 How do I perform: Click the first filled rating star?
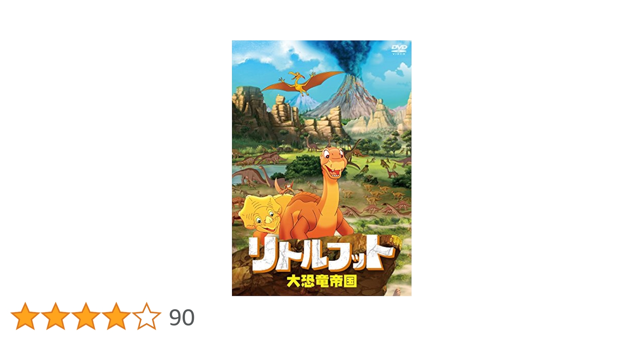[25, 316]
